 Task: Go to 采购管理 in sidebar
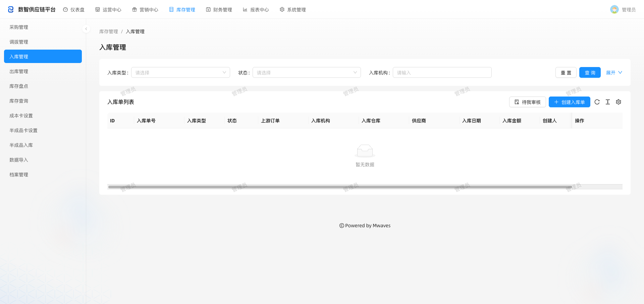43,27
